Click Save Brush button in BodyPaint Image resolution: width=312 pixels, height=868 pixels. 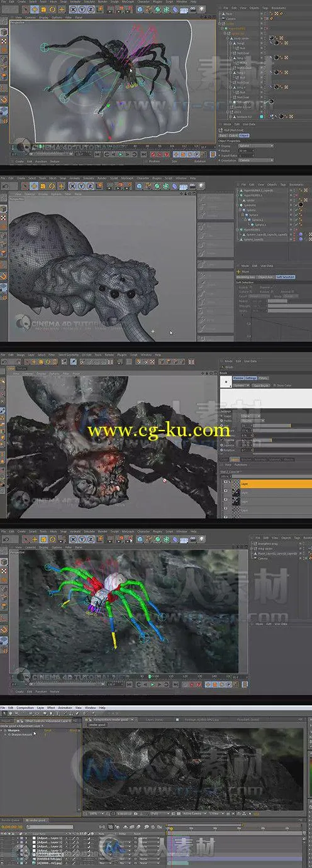(260, 385)
